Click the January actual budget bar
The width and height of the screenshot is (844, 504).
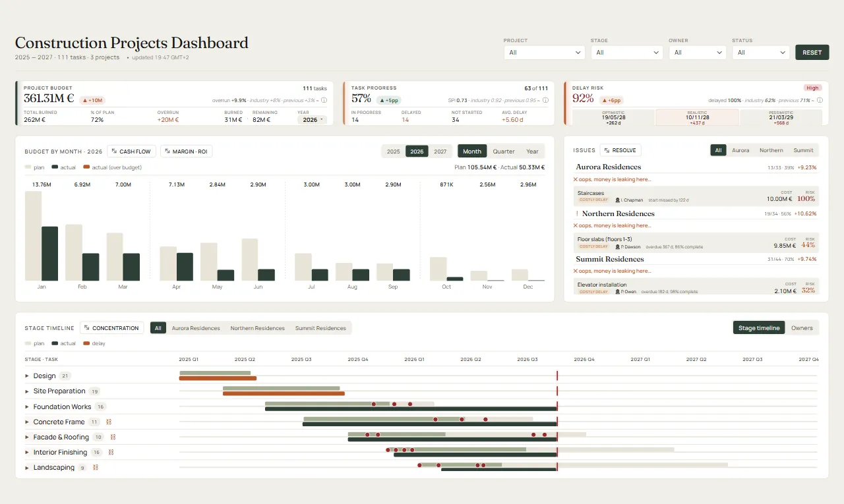tap(50, 254)
